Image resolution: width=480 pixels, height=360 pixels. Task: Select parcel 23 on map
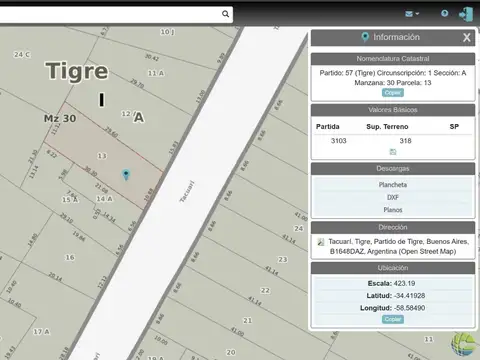coord(283,259)
